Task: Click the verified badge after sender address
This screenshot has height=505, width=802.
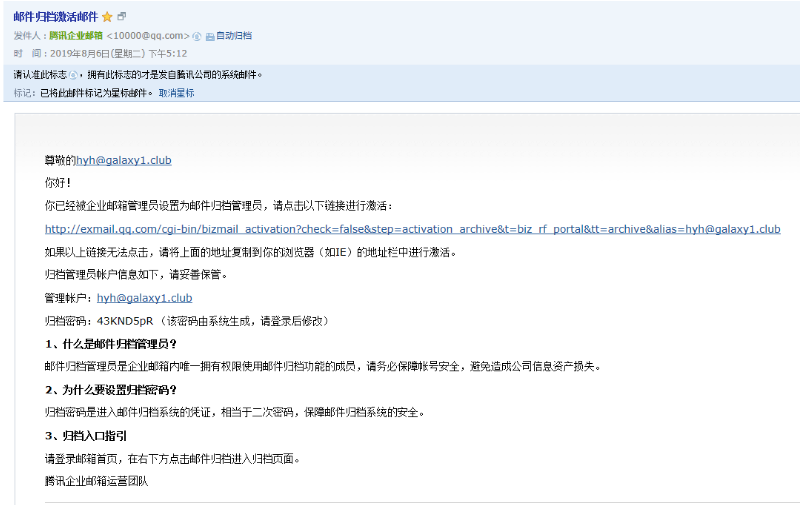Action: [x=196, y=36]
